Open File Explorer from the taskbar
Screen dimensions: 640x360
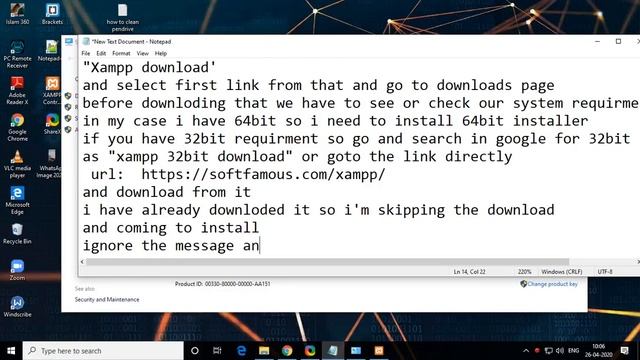click(264, 351)
